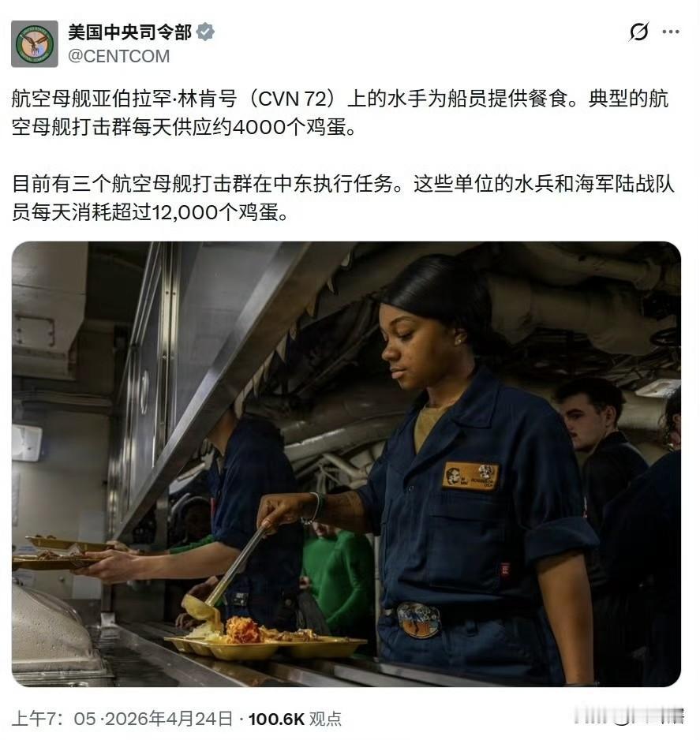This screenshot has width=700, height=740.
Task: Select the first paragraph about CVN 72
Action: point(340,114)
